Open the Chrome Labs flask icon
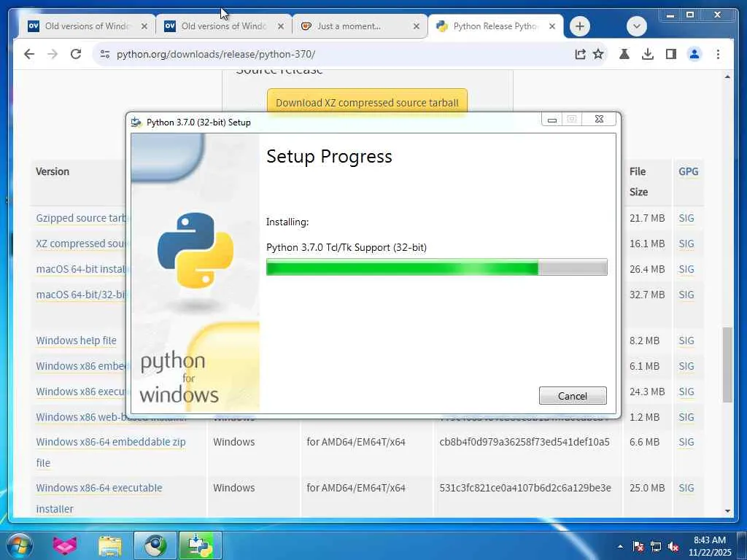Screen dimensions: 747x560 pos(624,54)
